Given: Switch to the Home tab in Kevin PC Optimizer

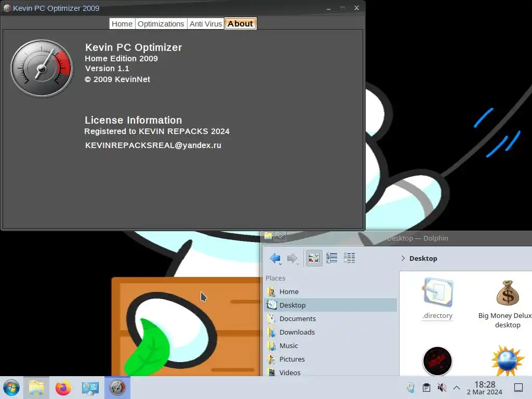Looking at the screenshot, I should click(122, 24).
